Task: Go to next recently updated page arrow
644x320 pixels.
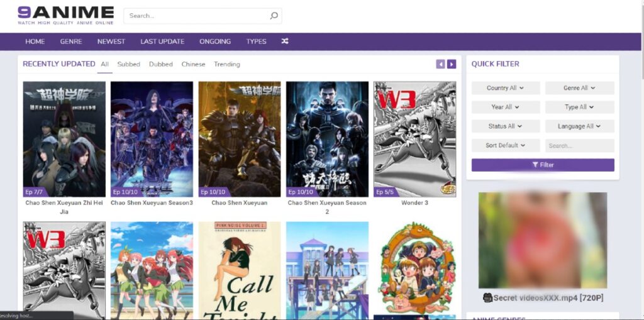Action: (x=452, y=64)
